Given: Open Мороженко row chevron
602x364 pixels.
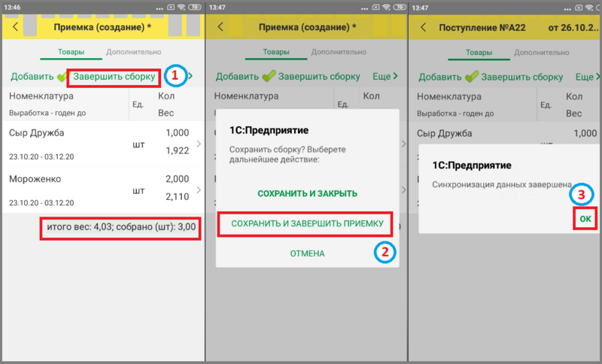Looking at the screenshot, I should 199,190.
